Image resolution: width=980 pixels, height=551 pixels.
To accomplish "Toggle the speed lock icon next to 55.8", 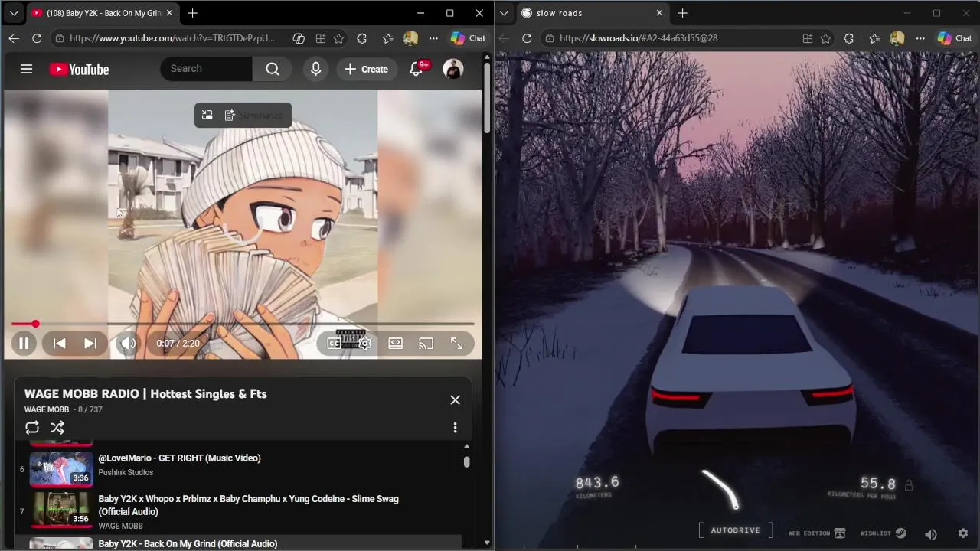I will point(909,485).
